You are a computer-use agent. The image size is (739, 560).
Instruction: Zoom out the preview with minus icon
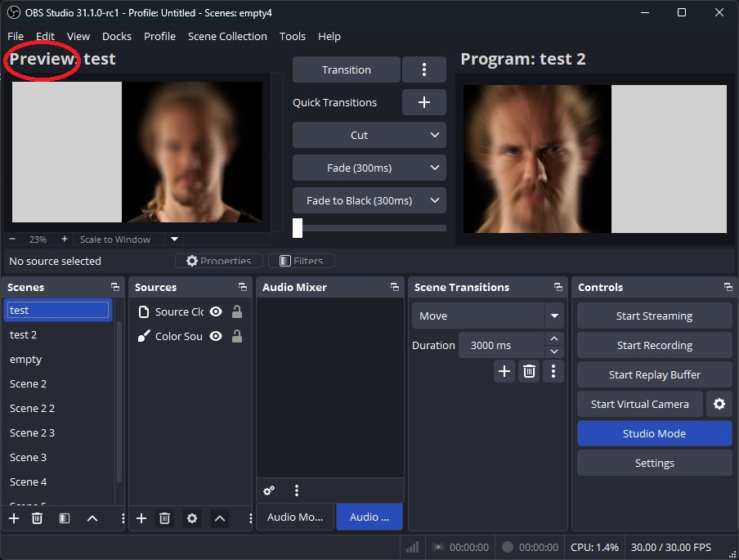[12, 239]
